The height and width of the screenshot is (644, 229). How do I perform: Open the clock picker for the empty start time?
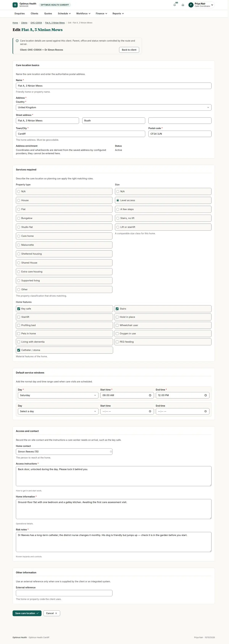150,411
